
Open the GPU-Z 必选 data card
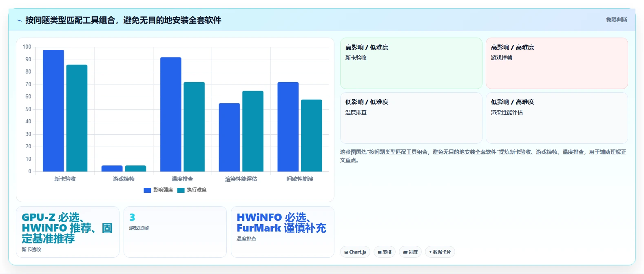click(68, 232)
